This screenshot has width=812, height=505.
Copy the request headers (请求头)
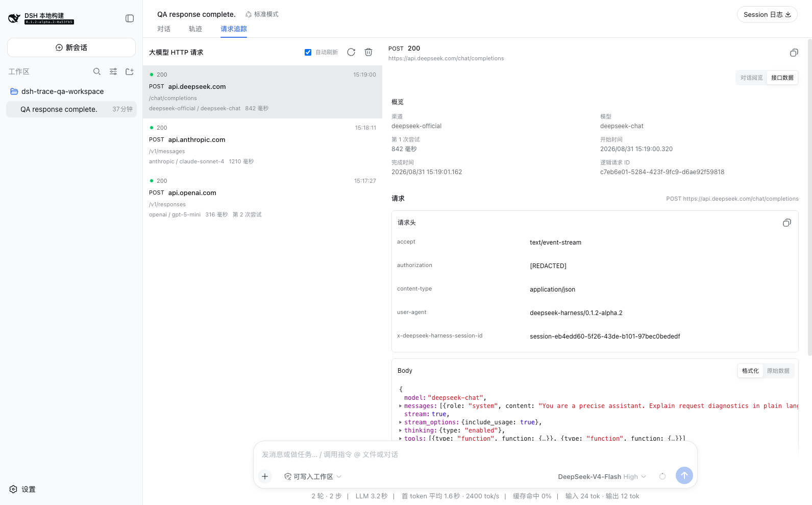point(787,223)
